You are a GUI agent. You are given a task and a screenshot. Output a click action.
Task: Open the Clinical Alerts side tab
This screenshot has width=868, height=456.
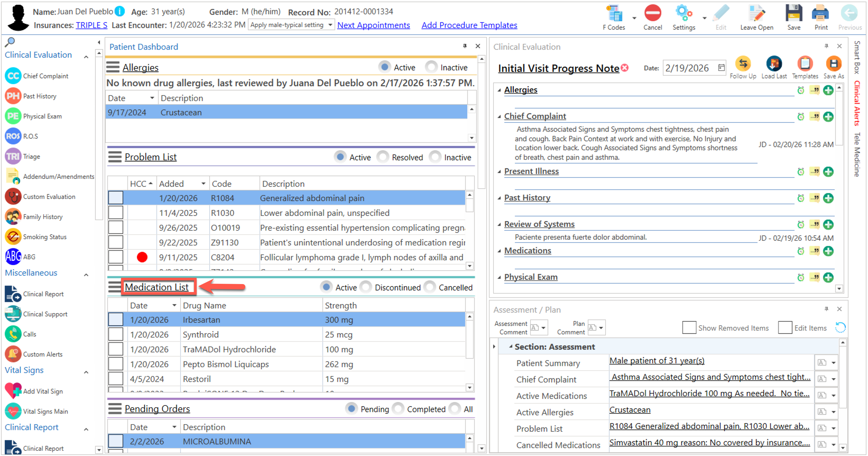857,103
